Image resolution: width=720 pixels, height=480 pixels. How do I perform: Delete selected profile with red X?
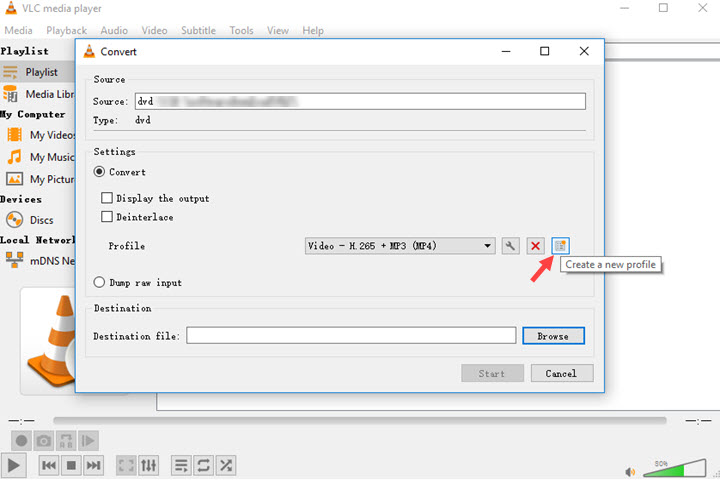535,246
